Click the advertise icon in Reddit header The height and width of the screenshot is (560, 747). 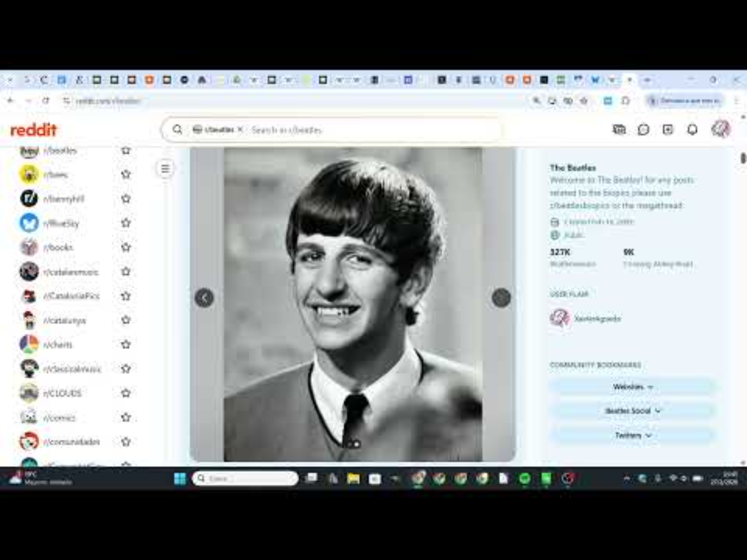619,130
